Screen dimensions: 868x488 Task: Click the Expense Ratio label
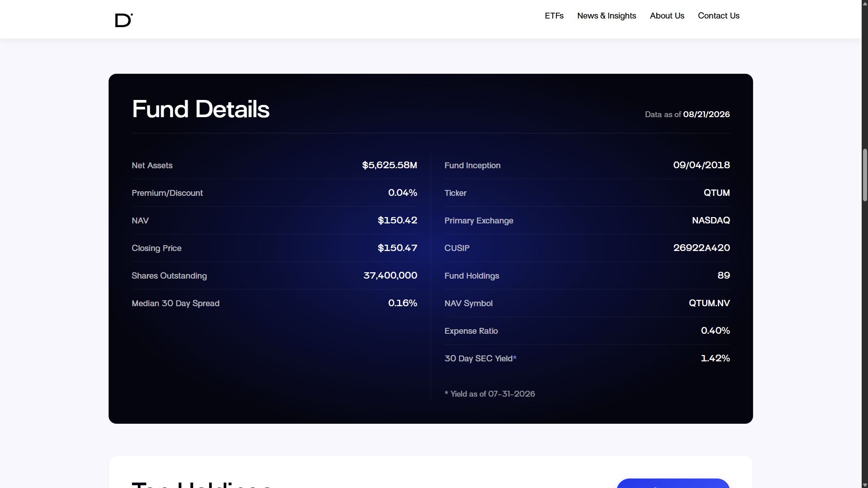[471, 331]
